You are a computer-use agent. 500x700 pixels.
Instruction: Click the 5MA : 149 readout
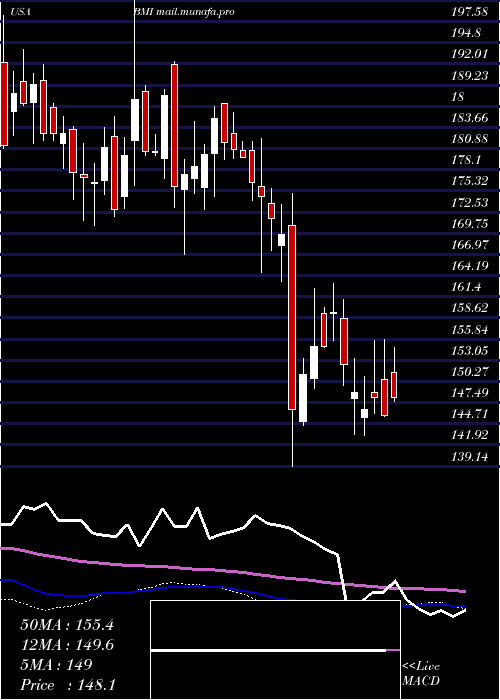pyautogui.click(x=56, y=665)
